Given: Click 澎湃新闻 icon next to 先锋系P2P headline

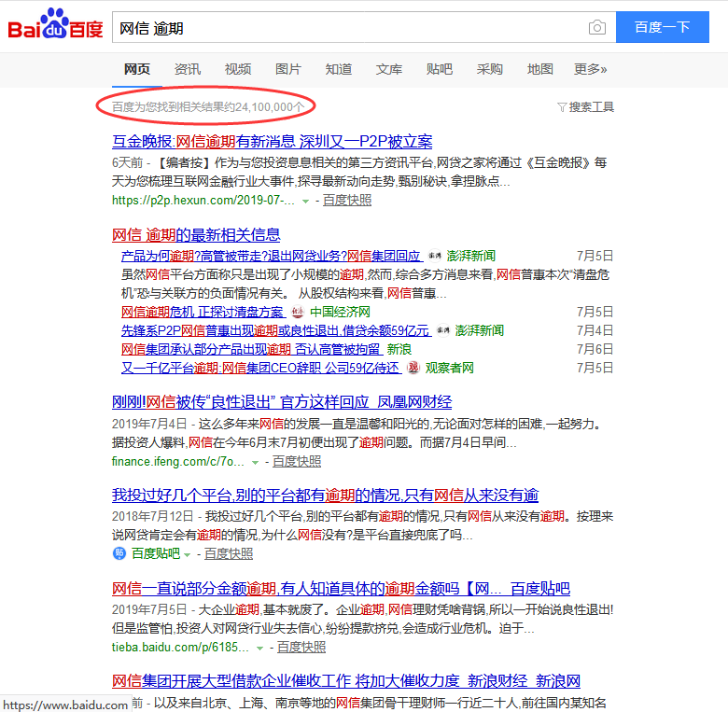Looking at the screenshot, I should pyautogui.click(x=443, y=330).
